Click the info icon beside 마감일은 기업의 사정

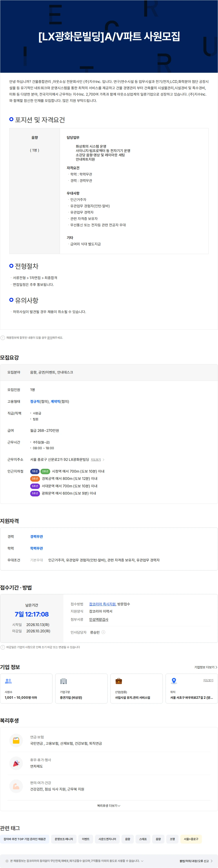(3, 647)
